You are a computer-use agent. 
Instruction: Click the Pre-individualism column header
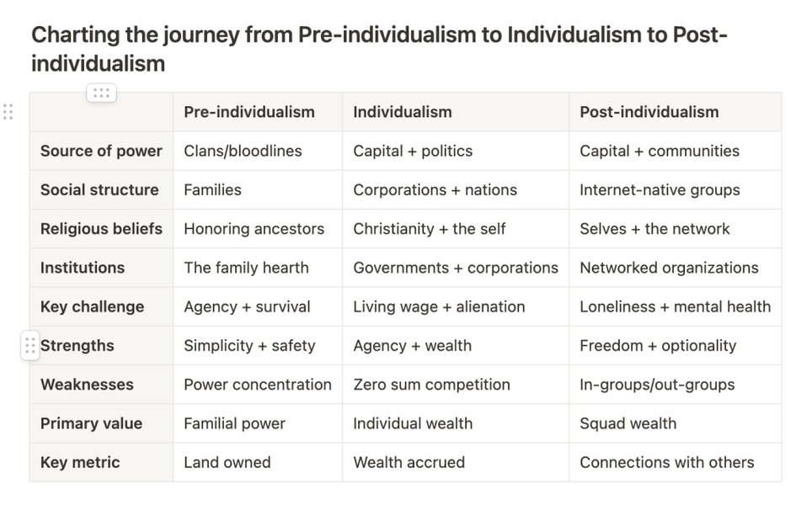click(x=248, y=111)
